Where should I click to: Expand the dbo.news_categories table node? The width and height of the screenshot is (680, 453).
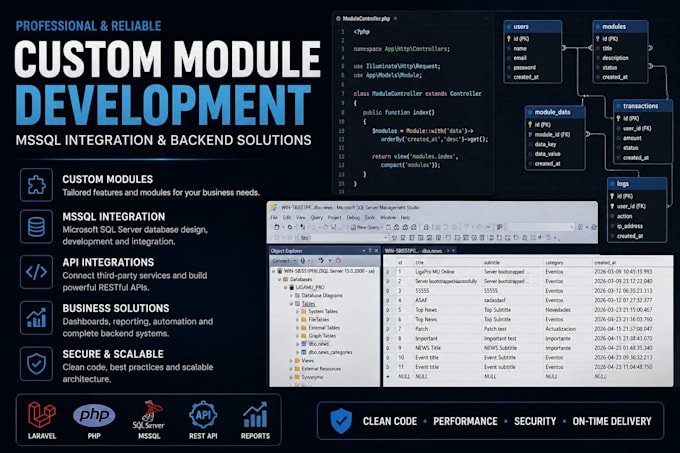298,352
